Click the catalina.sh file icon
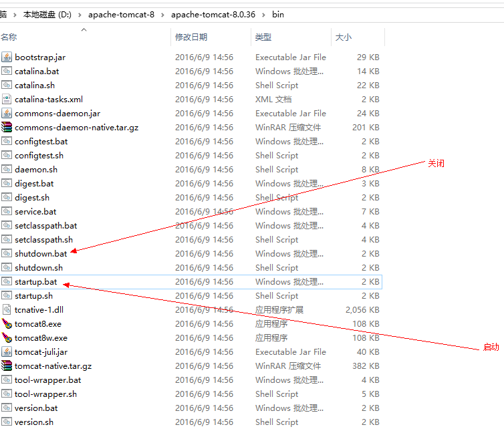The image size is (504, 433). pyautogui.click(x=7, y=85)
